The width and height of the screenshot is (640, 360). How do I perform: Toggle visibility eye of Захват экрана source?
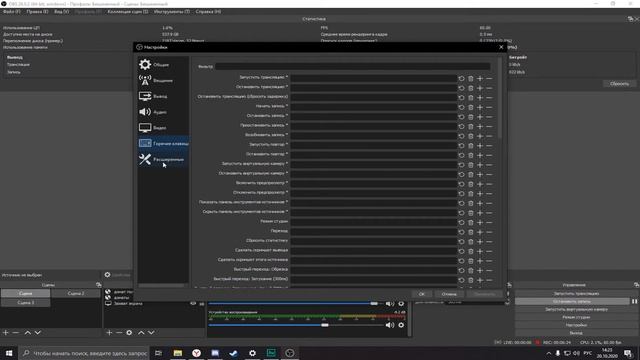click(x=193, y=304)
